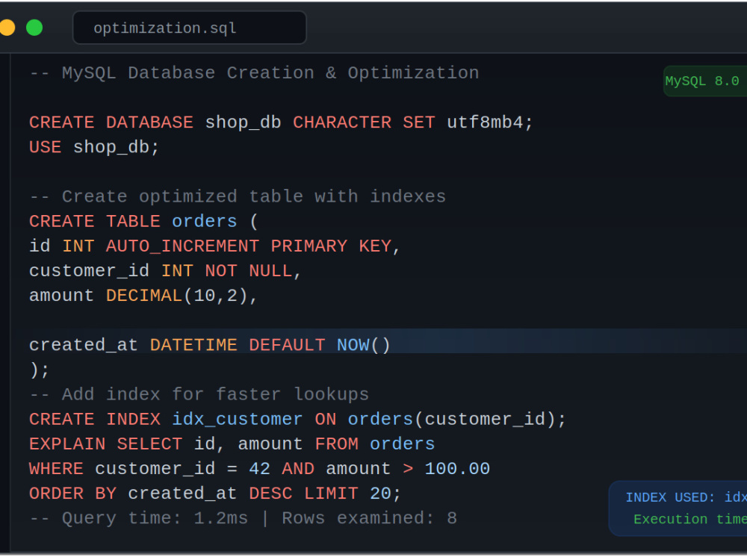Click the 'utf8mb4' charset value

(485, 122)
